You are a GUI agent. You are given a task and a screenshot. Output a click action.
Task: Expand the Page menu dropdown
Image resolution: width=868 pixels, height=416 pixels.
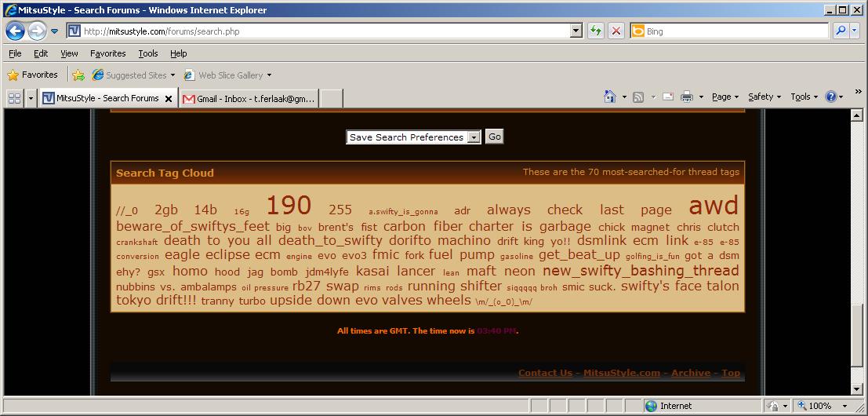(x=725, y=97)
